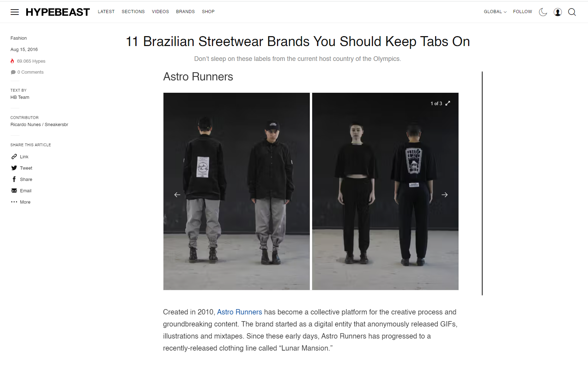Go to the Latest section
588x375 pixels.
[x=106, y=12]
